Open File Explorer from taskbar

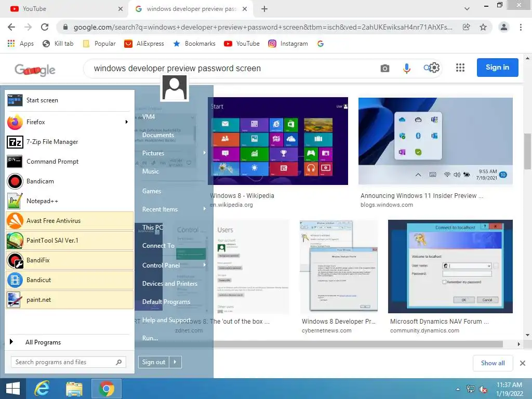pos(74,389)
